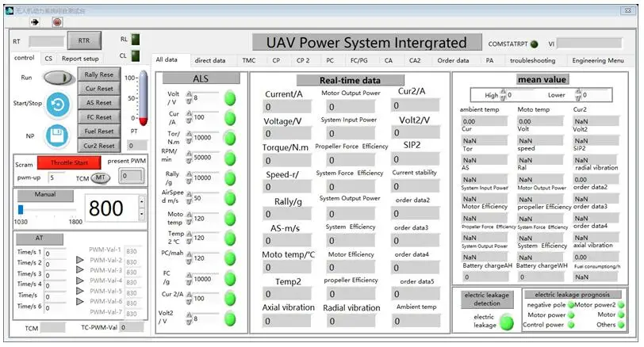Click the green LED beside AirSpeed m/s
This screenshot has width=644, height=347.
230,199
